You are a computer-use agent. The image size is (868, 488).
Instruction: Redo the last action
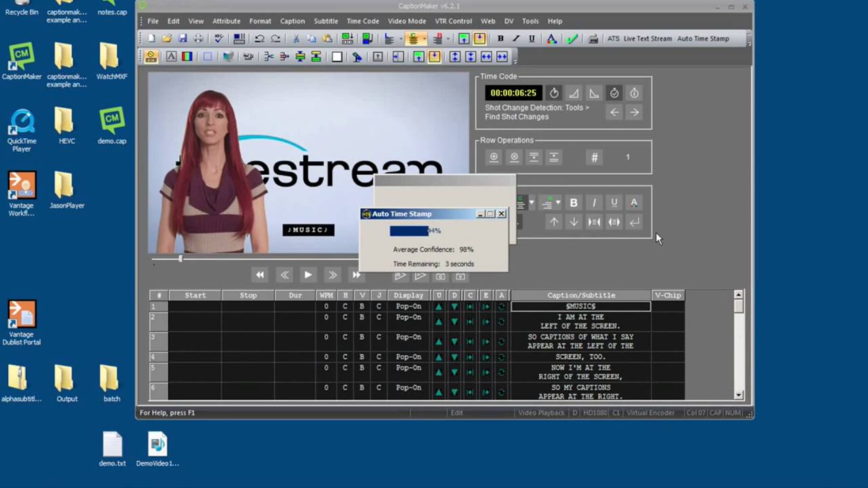pyautogui.click(x=275, y=39)
